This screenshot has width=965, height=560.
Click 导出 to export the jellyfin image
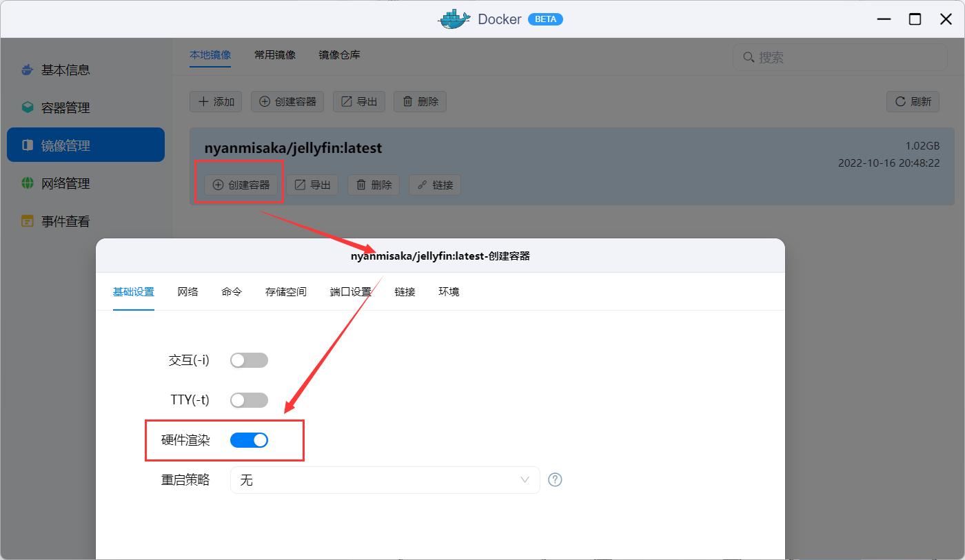click(312, 185)
